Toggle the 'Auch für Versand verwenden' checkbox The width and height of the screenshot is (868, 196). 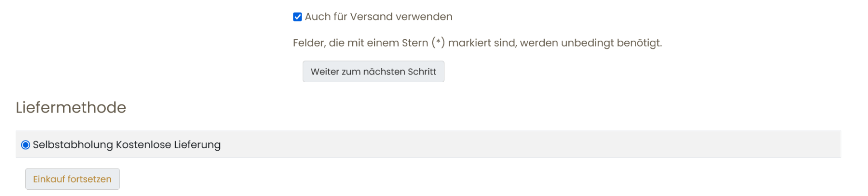pos(297,17)
